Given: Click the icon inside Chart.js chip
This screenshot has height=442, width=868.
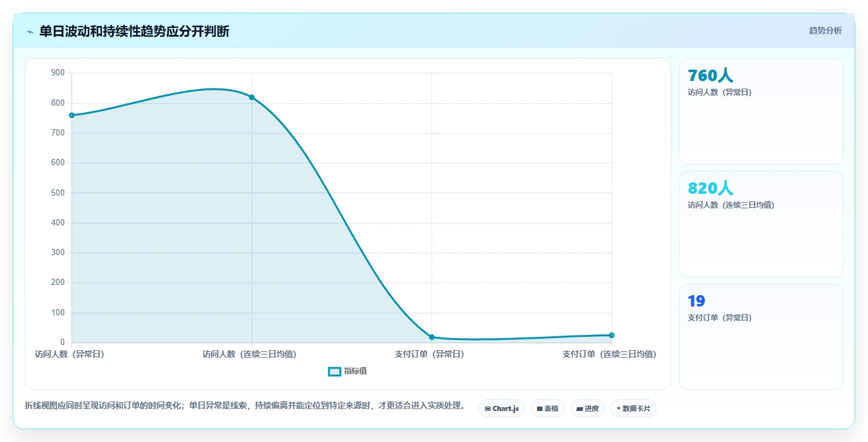Looking at the screenshot, I should pyautogui.click(x=488, y=409).
